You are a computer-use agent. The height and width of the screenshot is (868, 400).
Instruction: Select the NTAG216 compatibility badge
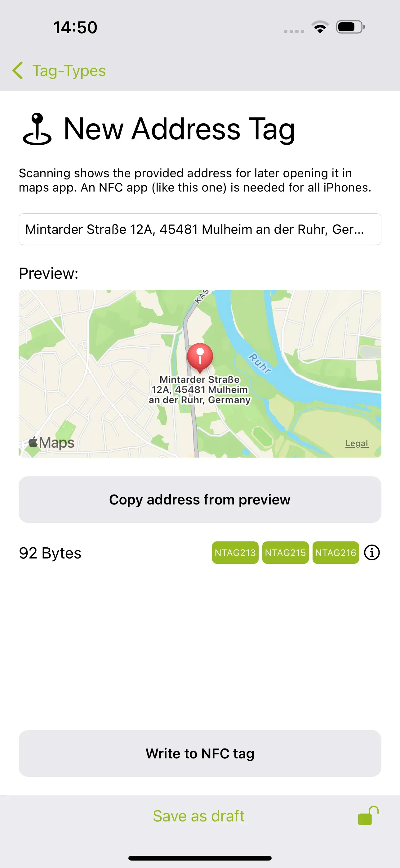click(336, 552)
